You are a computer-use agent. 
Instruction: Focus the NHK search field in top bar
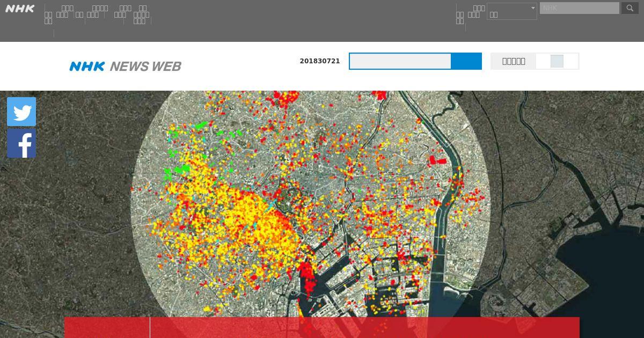(580, 8)
